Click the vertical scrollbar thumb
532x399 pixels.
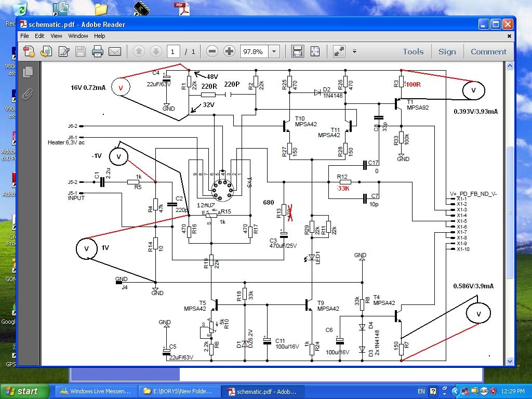(510, 212)
